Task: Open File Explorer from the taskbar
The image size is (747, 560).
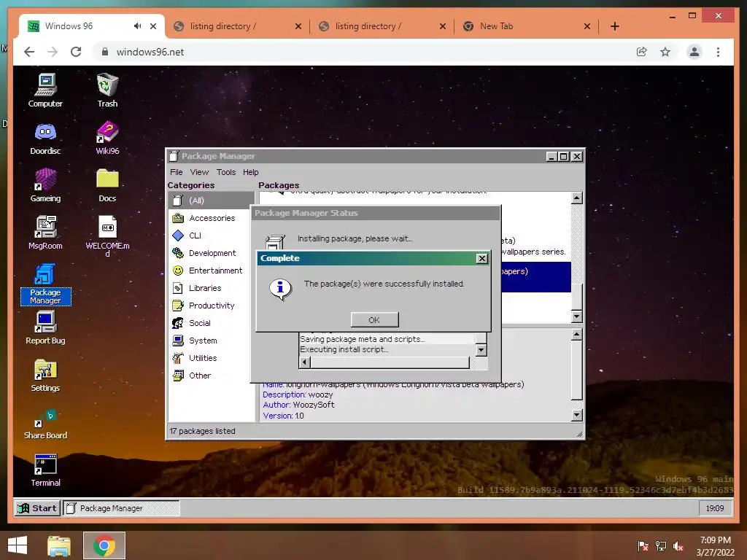Action: pyautogui.click(x=59, y=545)
